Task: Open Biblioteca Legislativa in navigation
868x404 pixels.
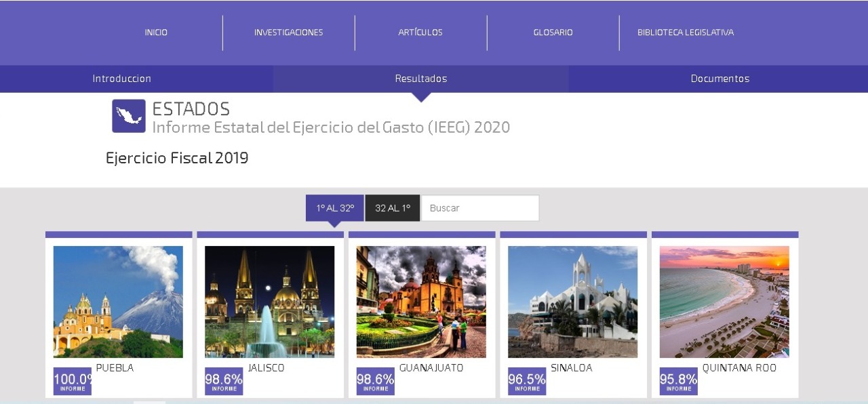Action: point(685,33)
